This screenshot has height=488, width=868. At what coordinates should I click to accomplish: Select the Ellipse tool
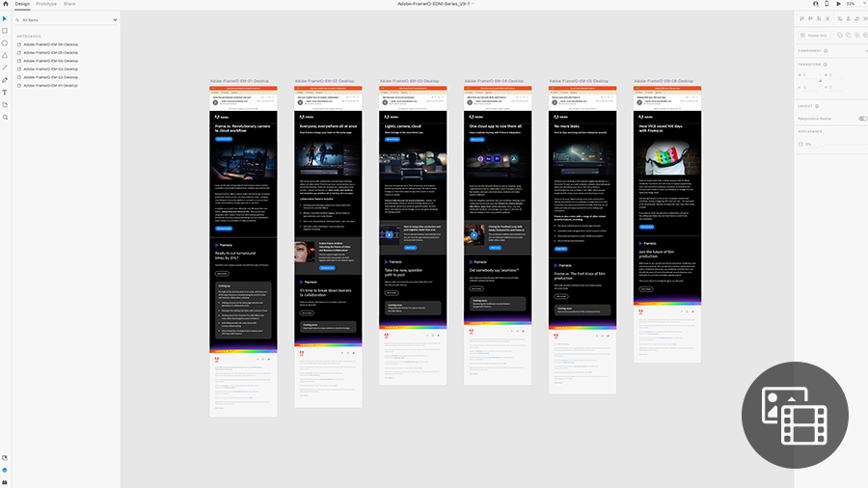click(5, 43)
